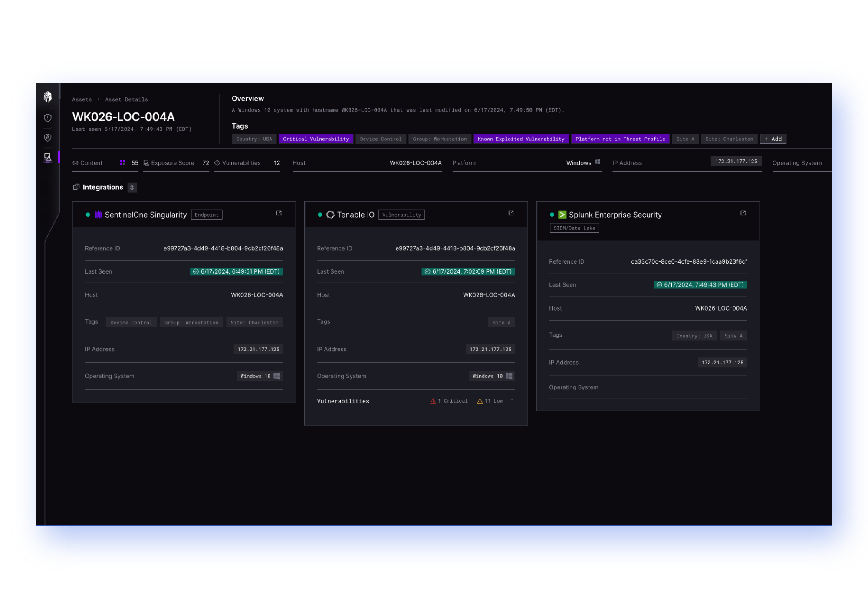
Task: Click the purple grid icon beside 55
Action: (x=123, y=162)
